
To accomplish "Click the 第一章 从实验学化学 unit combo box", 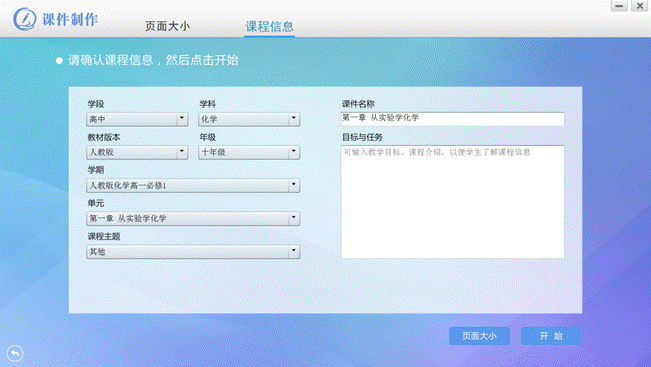I will 193,218.
